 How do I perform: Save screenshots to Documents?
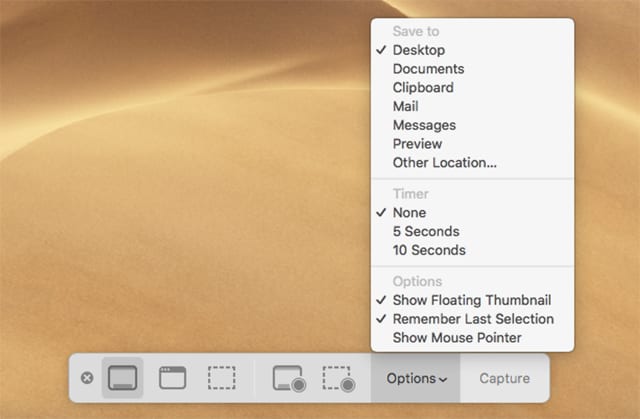(428, 69)
